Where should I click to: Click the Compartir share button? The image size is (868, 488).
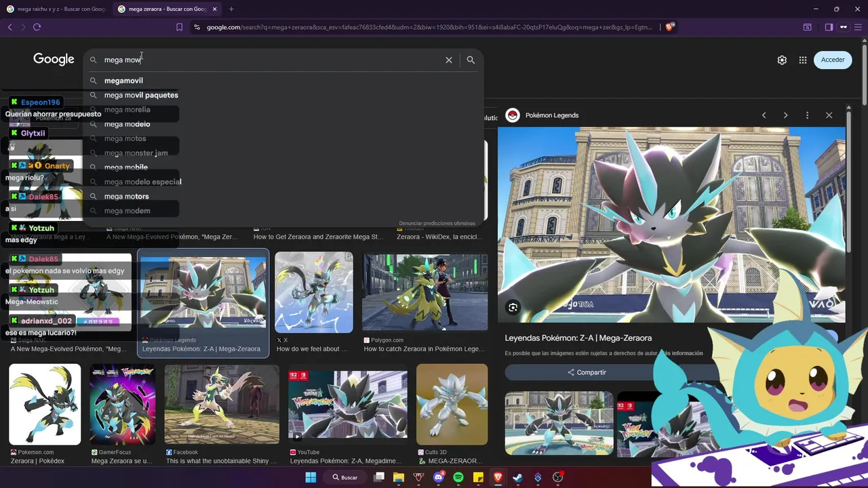(587, 372)
